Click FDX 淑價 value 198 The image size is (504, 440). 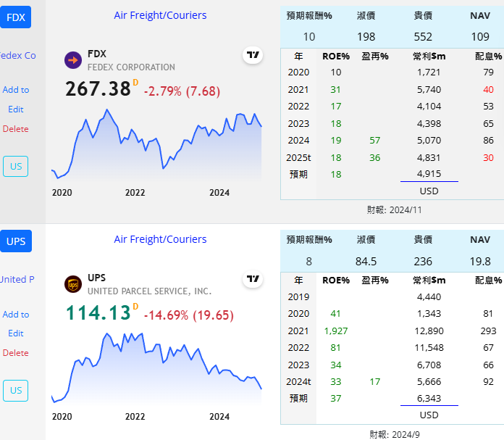point(366,37)
